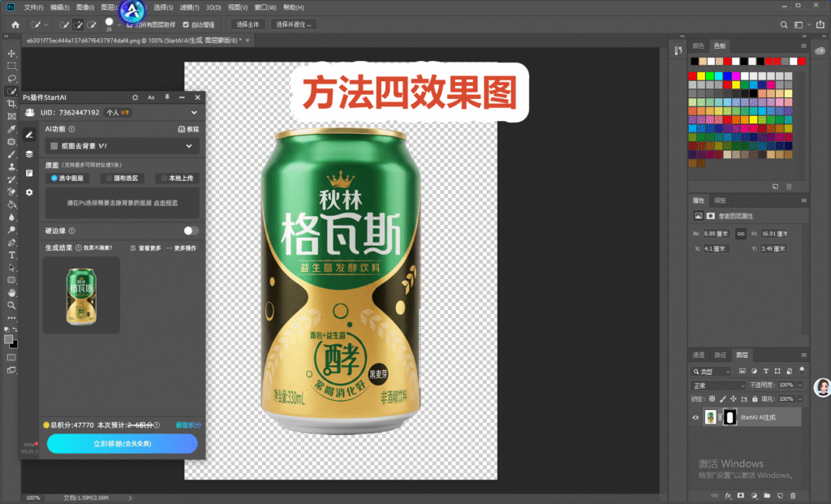Open the 不透明度 percentage dropdown arrow
The width and height of the screenshot is (831, 504).
(x=800, y=386)
